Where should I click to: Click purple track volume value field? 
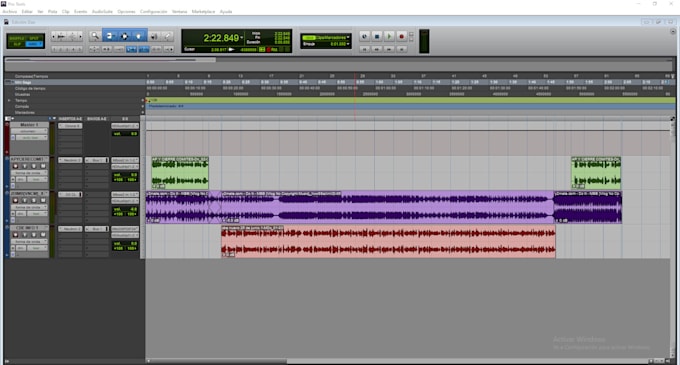coord(125,209)
